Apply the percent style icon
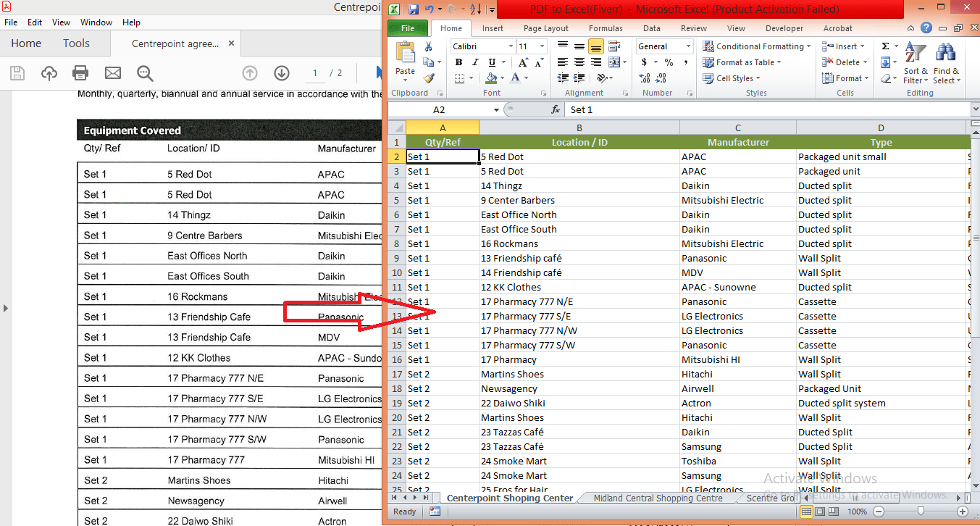Screen dimensions: 980x526 coord(669,62)
